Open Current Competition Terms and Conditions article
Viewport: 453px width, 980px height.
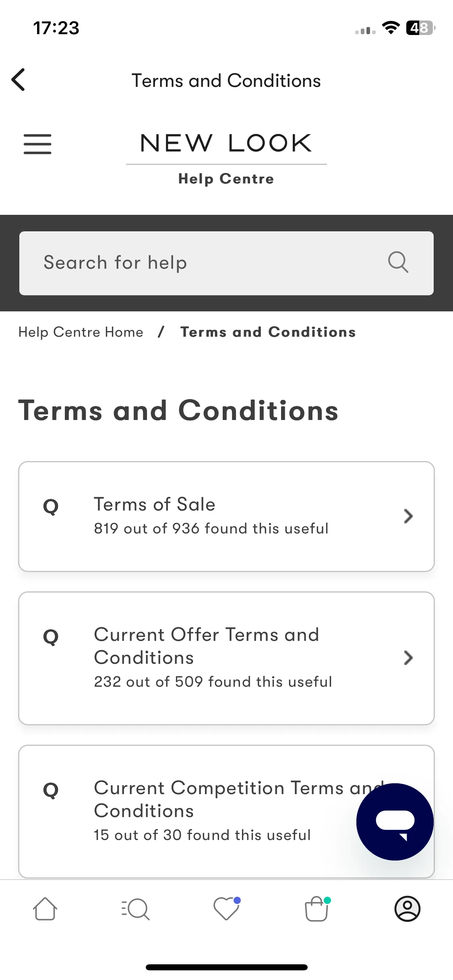point(226,811)
